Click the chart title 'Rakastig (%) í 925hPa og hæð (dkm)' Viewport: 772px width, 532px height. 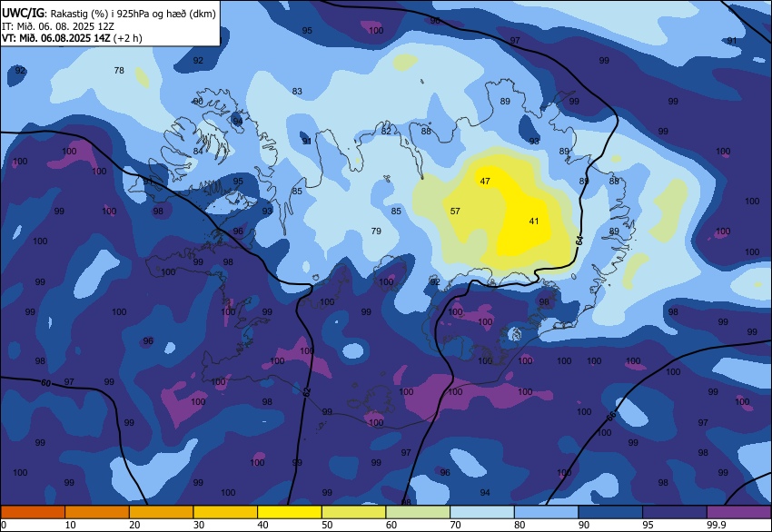pyautogui.click(x=133, y=14)
